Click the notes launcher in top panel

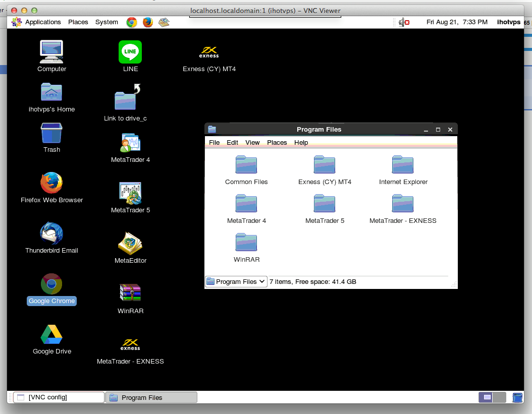click(164, 22)
